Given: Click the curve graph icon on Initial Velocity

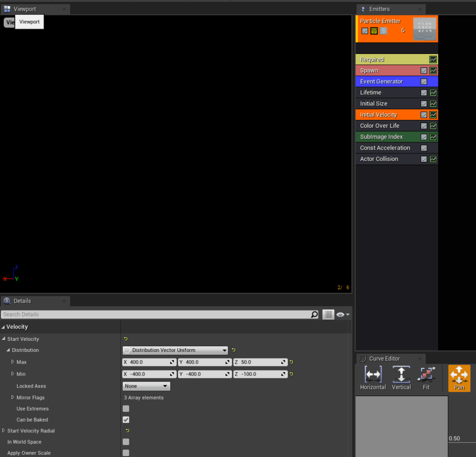Looking at the screenshot, I should pyautogui.click(x=433, y=115).
